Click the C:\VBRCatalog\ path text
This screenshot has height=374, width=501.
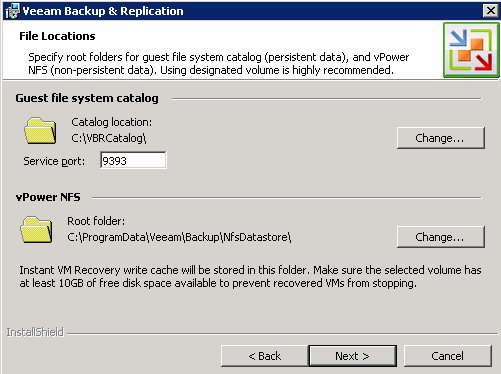(x=109, y=138)
